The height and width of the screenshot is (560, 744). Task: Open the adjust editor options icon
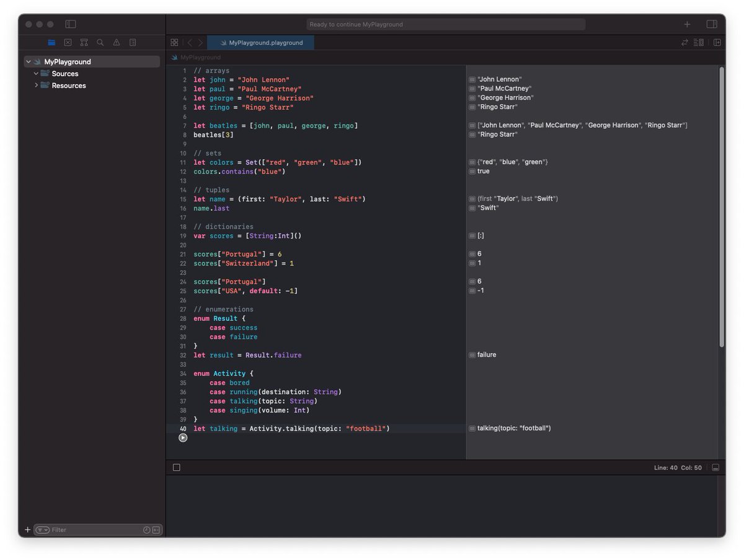[x=701, y=42]
